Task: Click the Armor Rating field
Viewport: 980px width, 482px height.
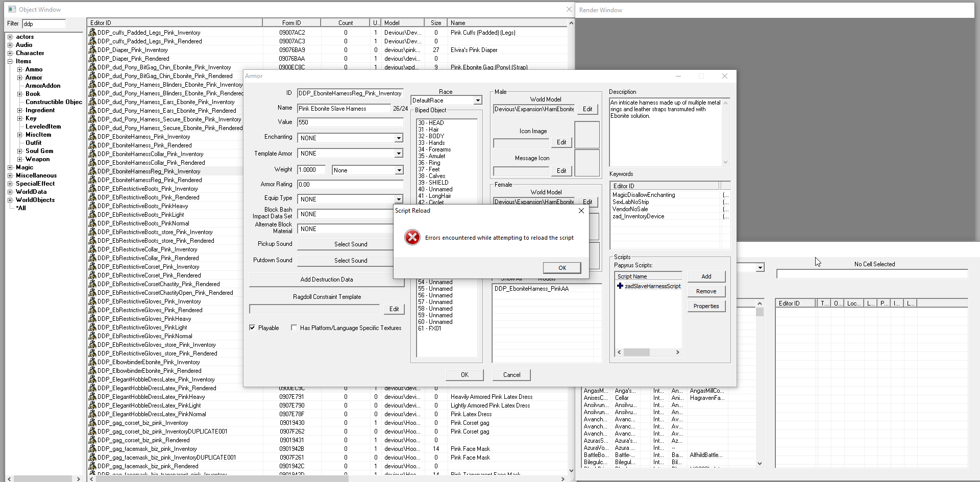Action: (351, 185)
